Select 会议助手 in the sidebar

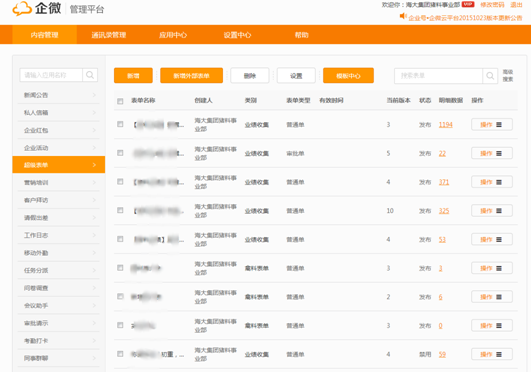pos(59,306)
